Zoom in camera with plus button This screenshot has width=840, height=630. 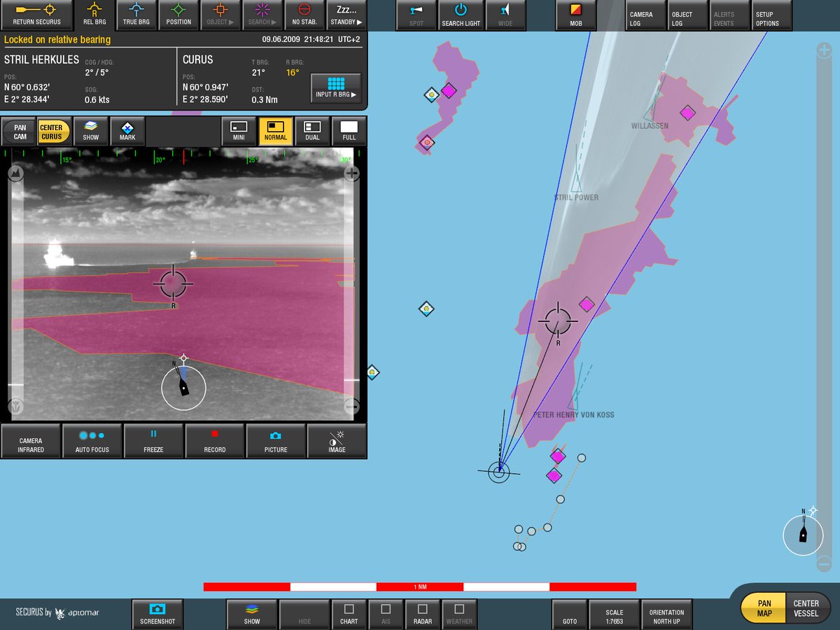click(x=351, y=173)
